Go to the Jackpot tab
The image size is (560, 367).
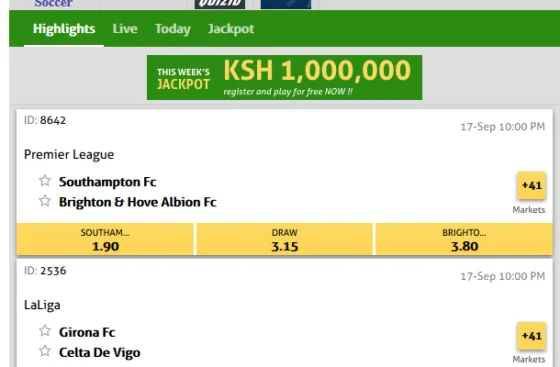tap(231, 29)
